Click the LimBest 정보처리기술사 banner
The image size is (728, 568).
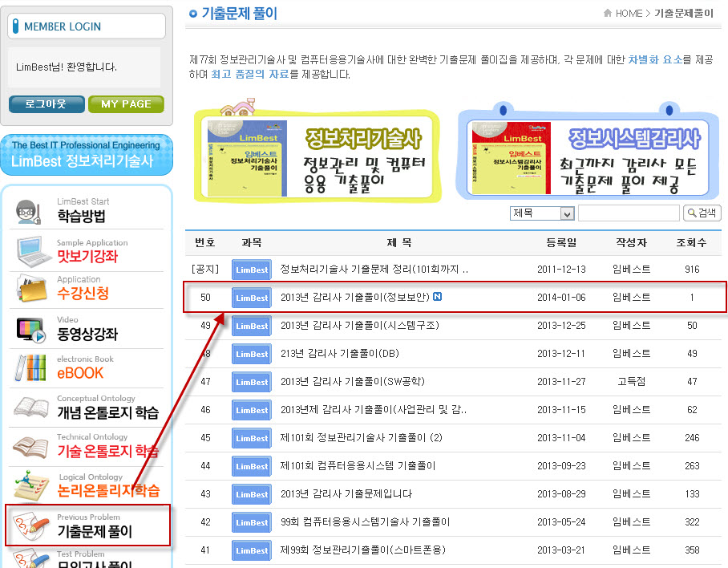click(87, 155)
